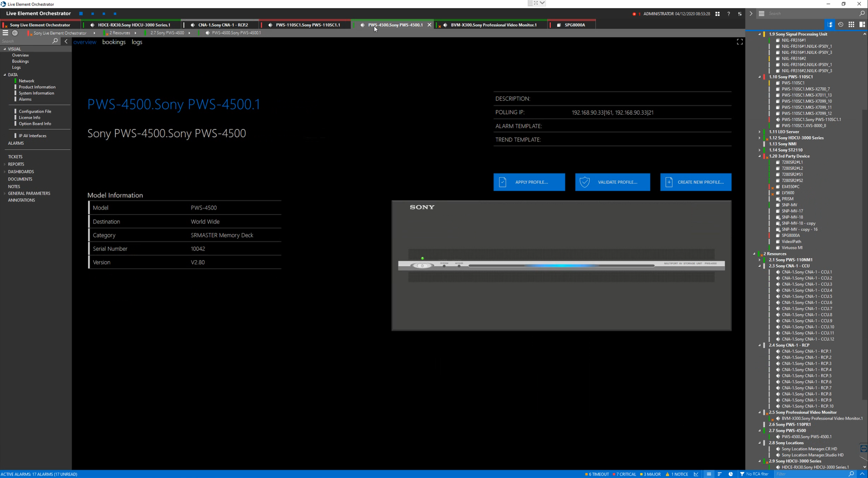The image size is (868, 478).
Task: Collapse the VISUAL section in sidebar
Action: 5,49
